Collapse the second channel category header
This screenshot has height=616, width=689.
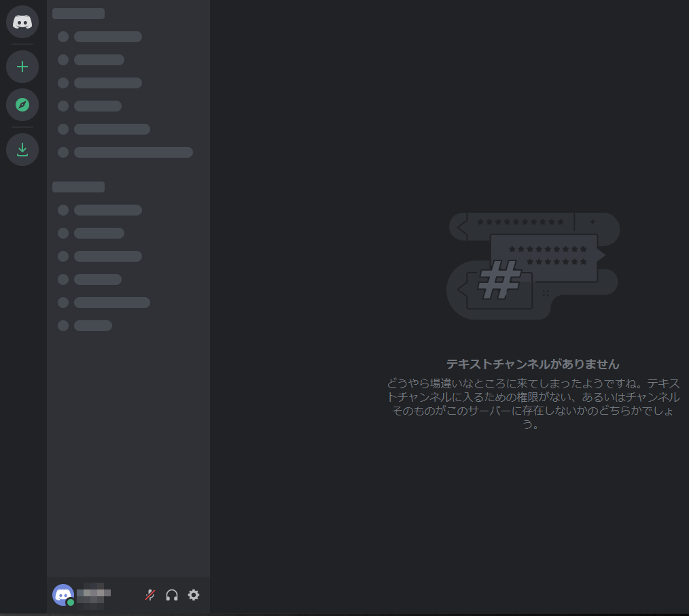coord(78,186)
